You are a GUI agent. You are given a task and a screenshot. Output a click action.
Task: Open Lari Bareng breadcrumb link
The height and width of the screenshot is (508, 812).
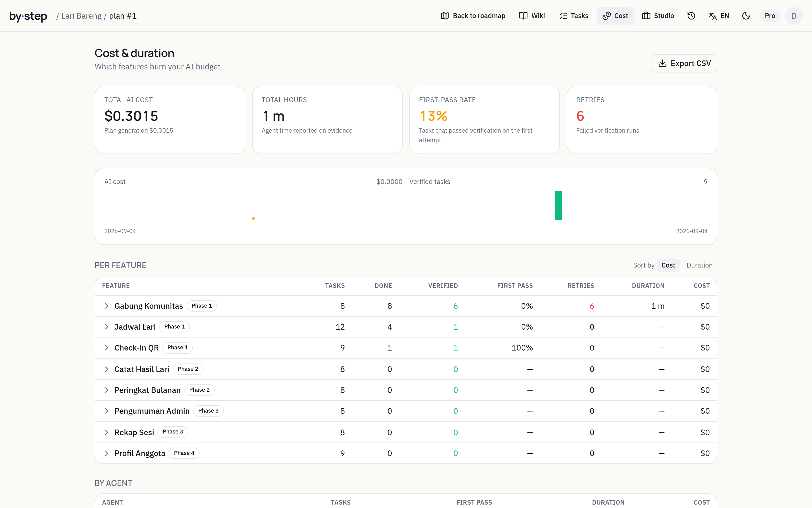(81, 16)
